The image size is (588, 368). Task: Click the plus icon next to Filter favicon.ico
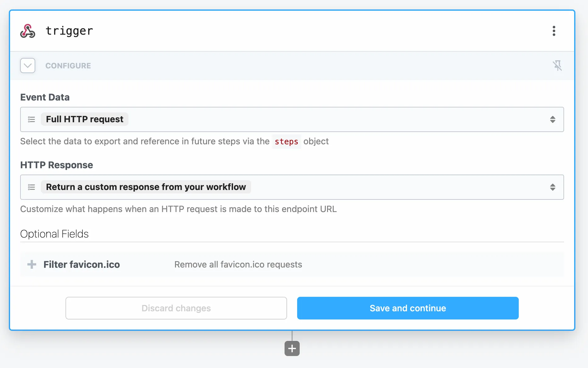point(32,264)
